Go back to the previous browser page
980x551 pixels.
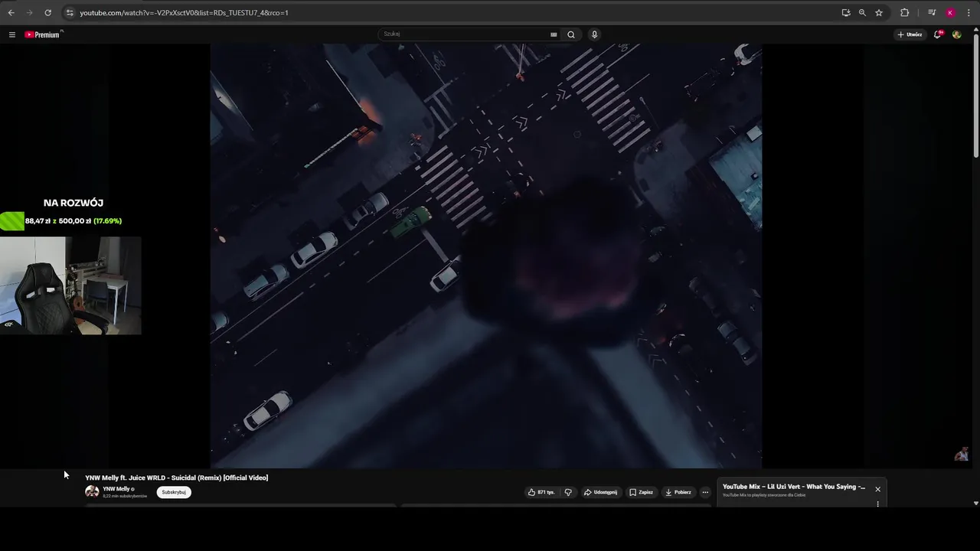pos(11,13)
